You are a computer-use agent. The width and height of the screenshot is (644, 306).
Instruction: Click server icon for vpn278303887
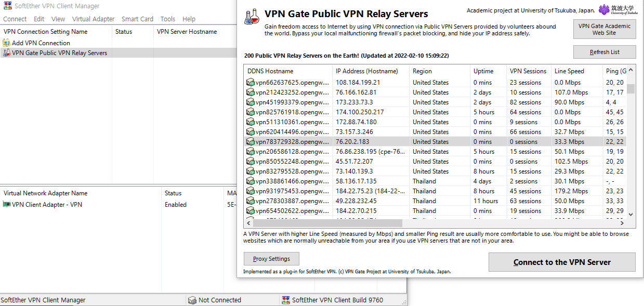(x=251, y=201)
